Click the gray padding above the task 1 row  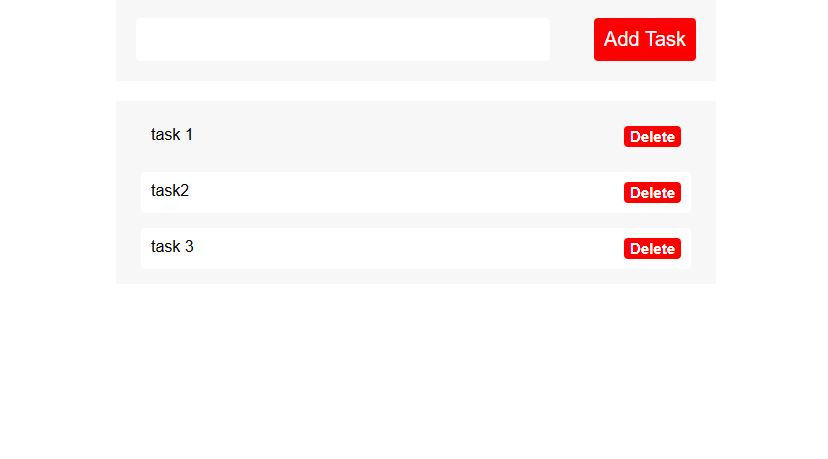[x=415, y=108]
